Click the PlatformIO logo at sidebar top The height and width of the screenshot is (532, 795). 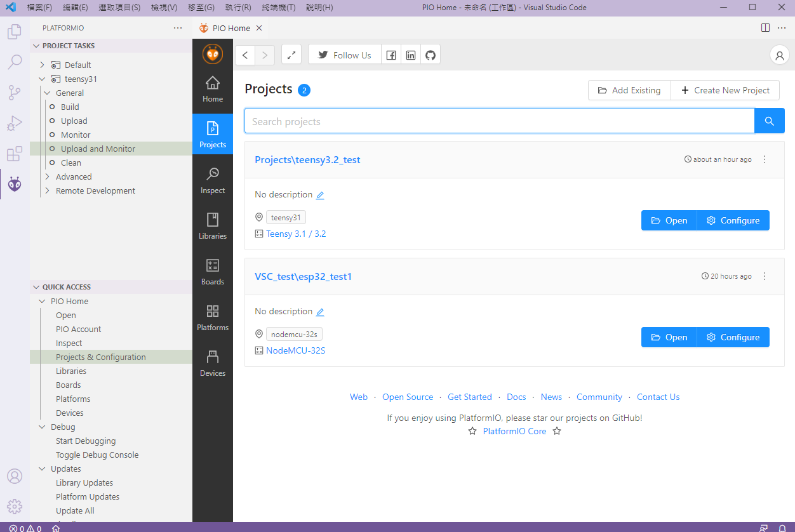(213, 54)
